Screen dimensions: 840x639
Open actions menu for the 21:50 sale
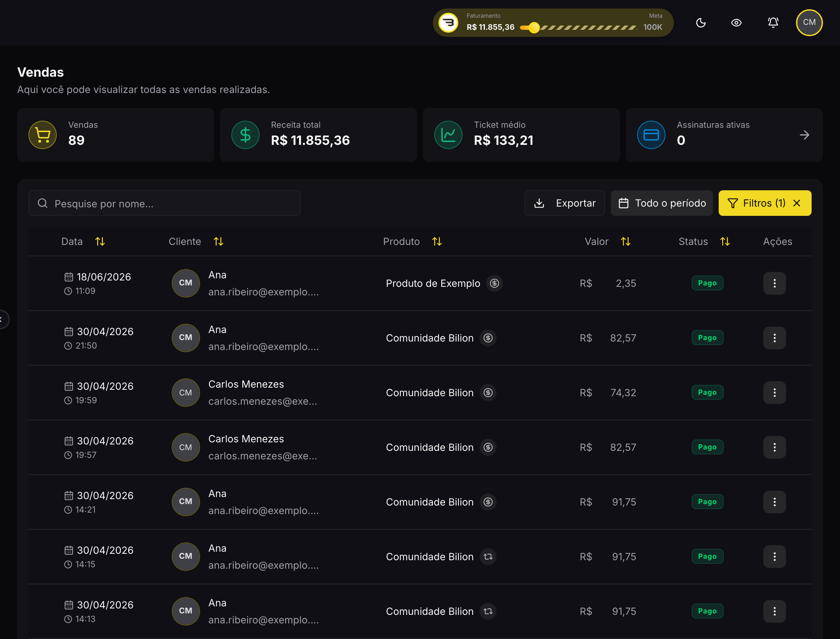click(x=775, y=338)
